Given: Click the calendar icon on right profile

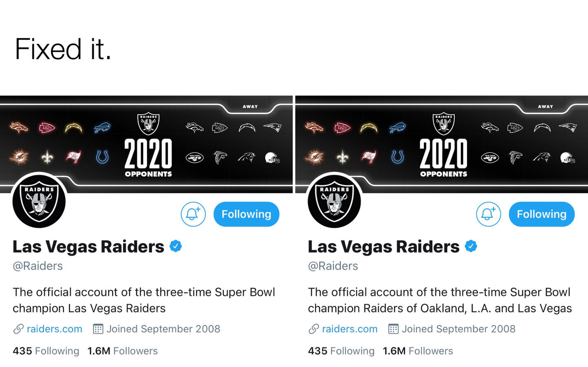Looking at the screenshot, I should click(x=393, y=329).
